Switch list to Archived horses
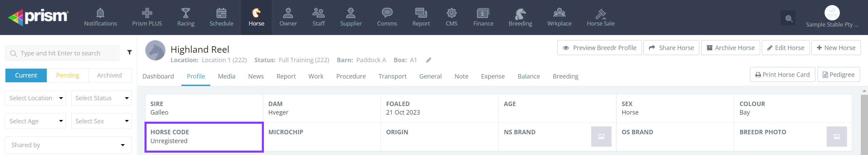The height and width of the screenshot is (155, 868). click(109, 75)
